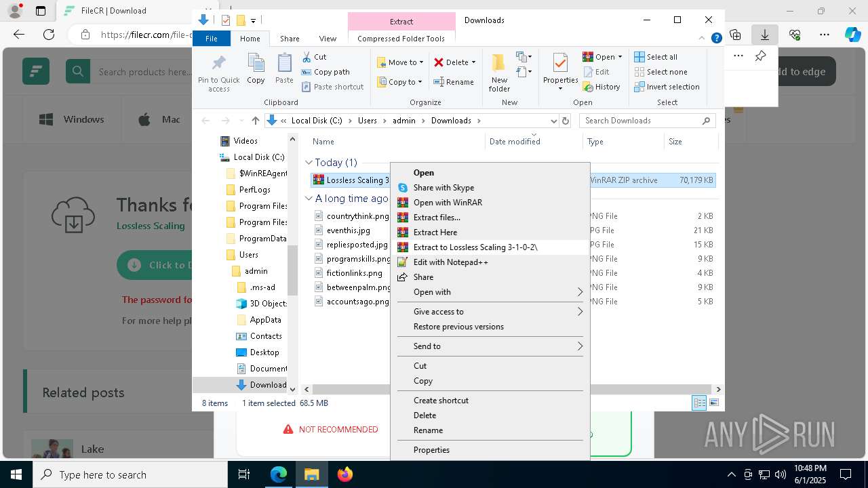Screen dimensions: 868x488
Task: Open Microsoft Edge from the taskbar
Action: [279, 474]
